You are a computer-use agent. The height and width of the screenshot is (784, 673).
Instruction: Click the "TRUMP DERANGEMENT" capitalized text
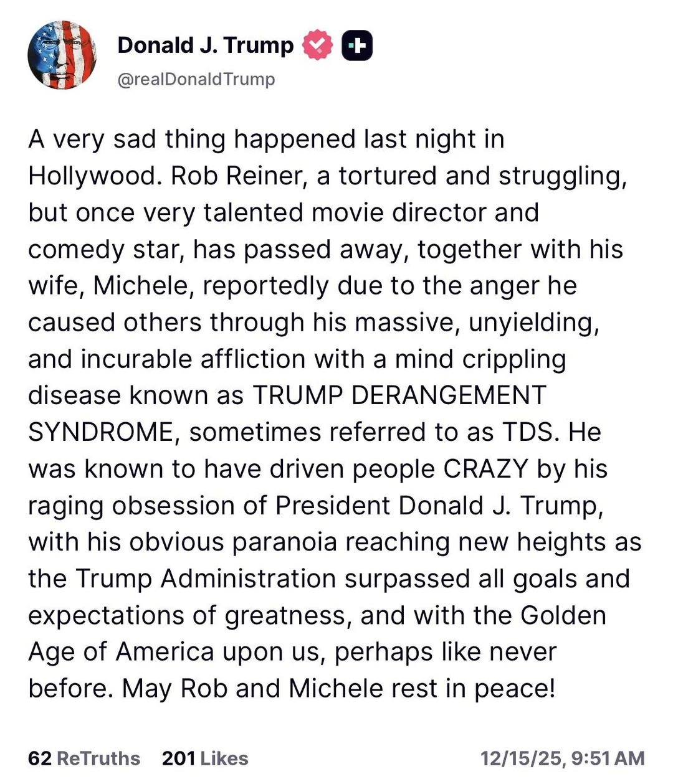click(399, 395)
